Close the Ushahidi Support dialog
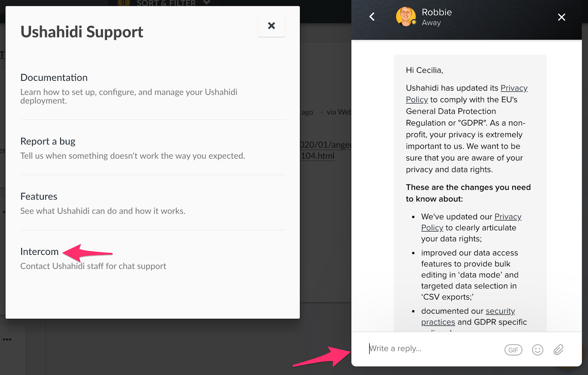The image size is (588, 375). [x=271, y=26]
